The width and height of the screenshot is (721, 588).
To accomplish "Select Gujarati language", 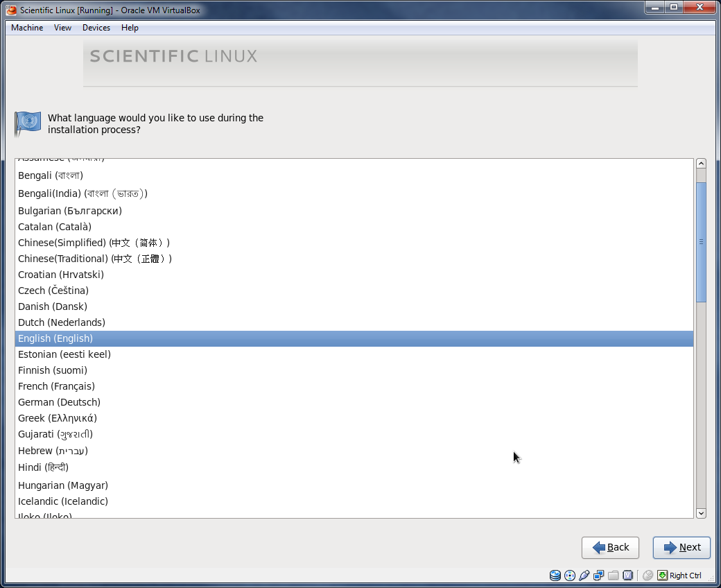I will [x=354, y=434].
